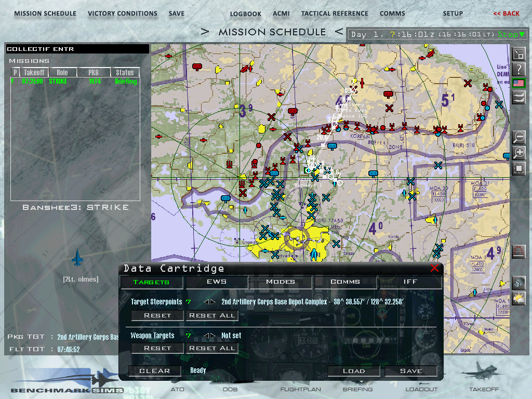The image size is (532, 399).
Task: Open the Comms tab in Data Cartridge
Action: tap(345, 282)
